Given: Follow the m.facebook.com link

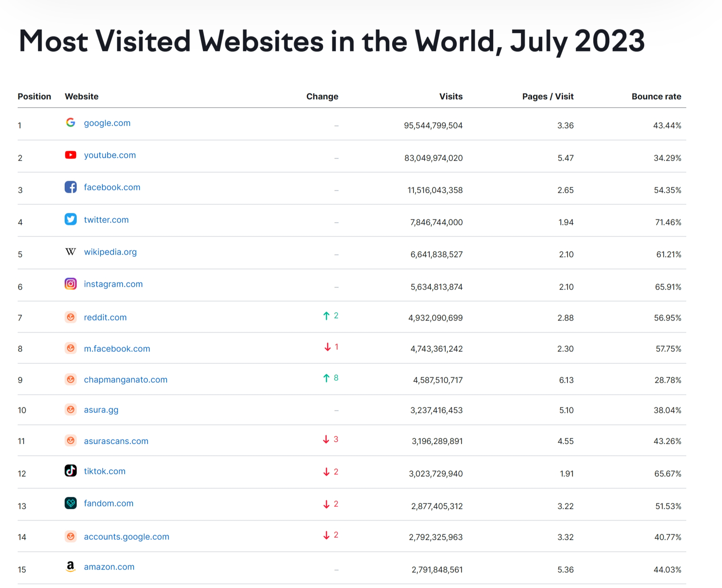Looking at the screenshot, I should (x=117, y=349).
